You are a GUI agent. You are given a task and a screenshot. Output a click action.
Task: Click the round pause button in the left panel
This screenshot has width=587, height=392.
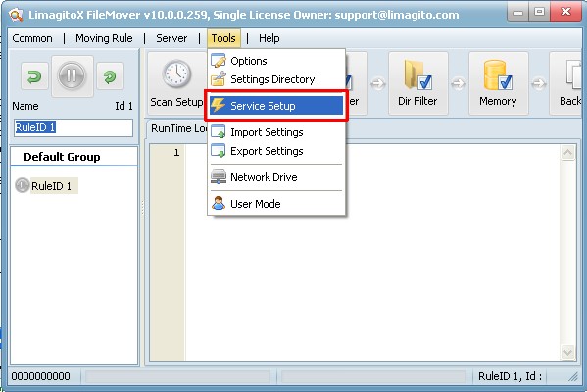click(72, 76)
